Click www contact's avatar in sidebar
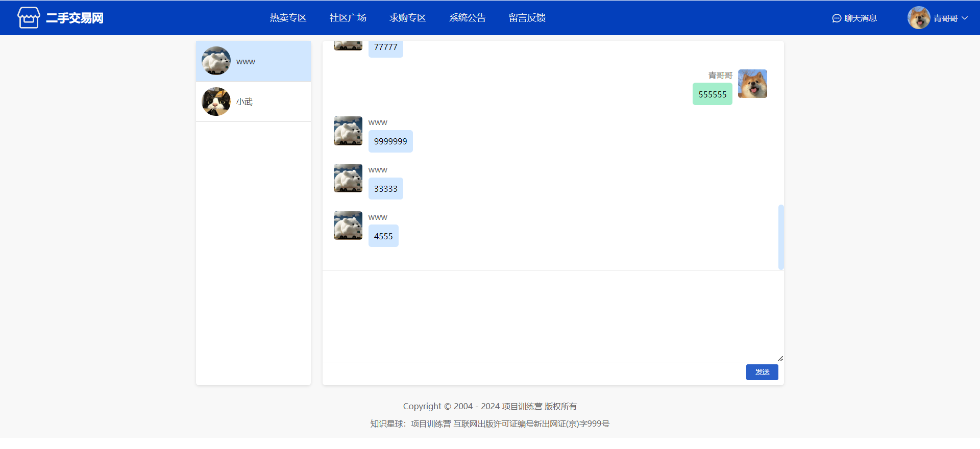The height and width of the screenshot is (449, 980). tap(216, 61)
